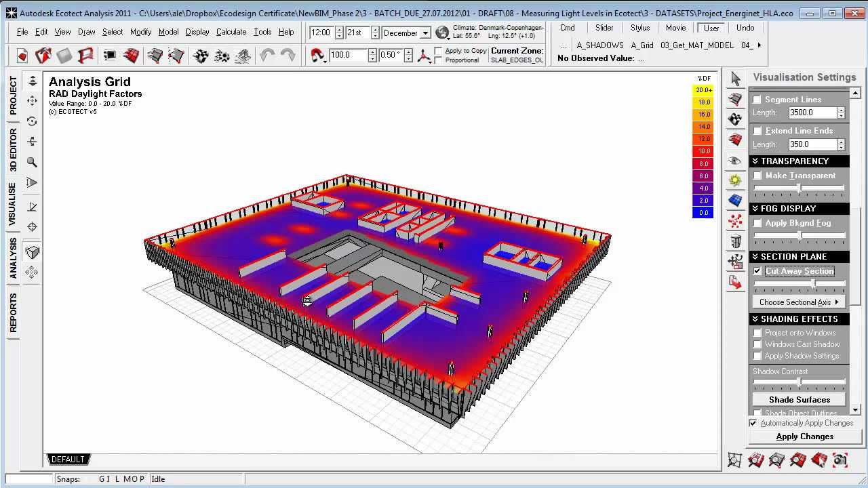868x488 pixels.
Task: Click the Shade Surfaces button
Action: pyautogui.click(x=800, y=400)
